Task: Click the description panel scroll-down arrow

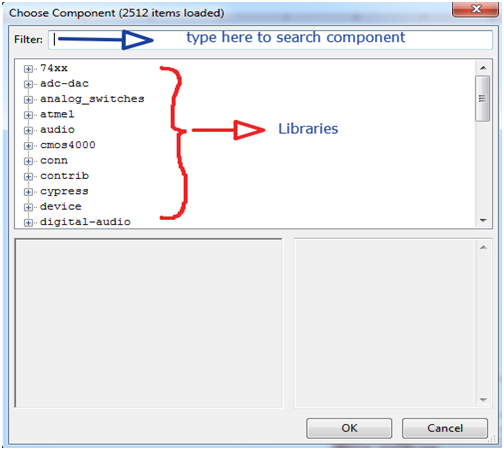Action: (x=483, y=400)
